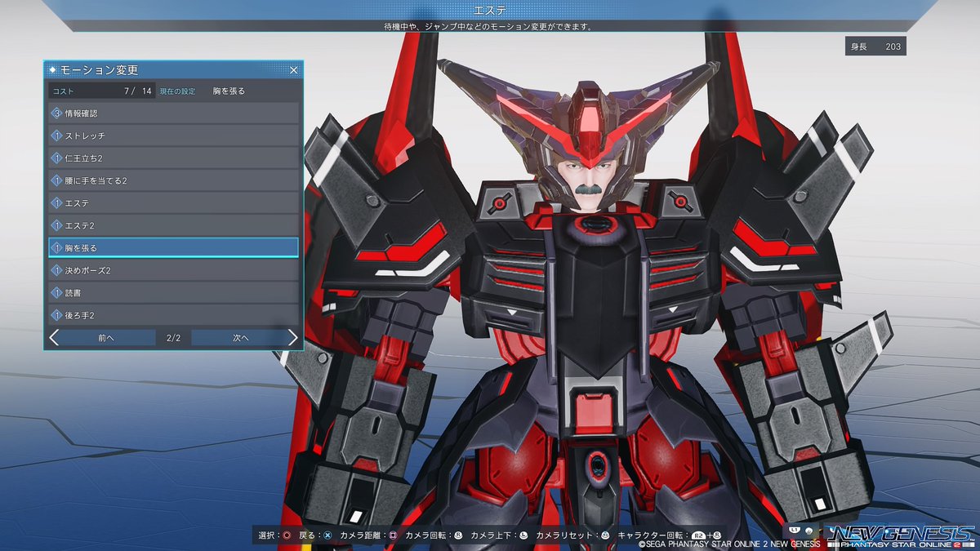Choose the 仁王立ち2 motion row
Screen dimensions: 980x551
(173, 158)
